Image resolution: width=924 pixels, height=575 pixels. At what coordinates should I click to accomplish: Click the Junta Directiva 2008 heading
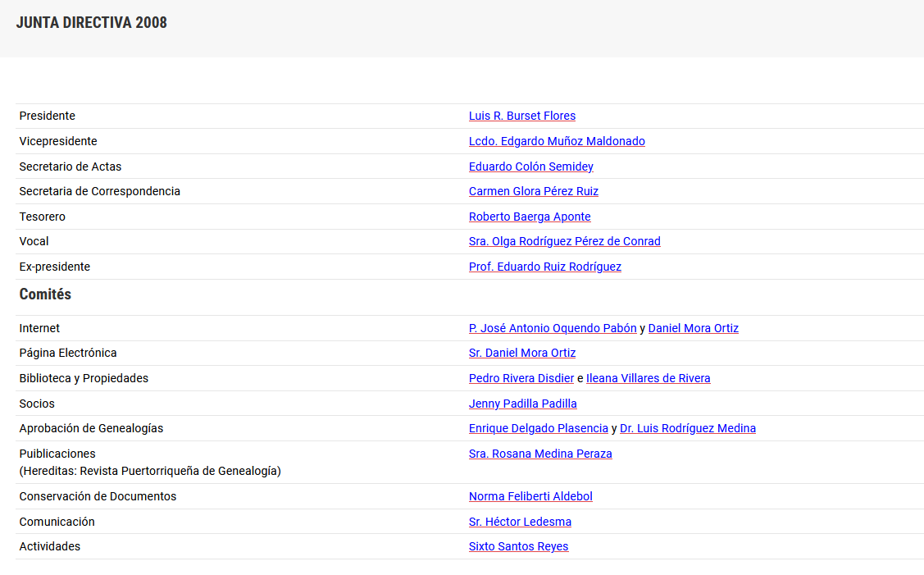click(92, 23)
